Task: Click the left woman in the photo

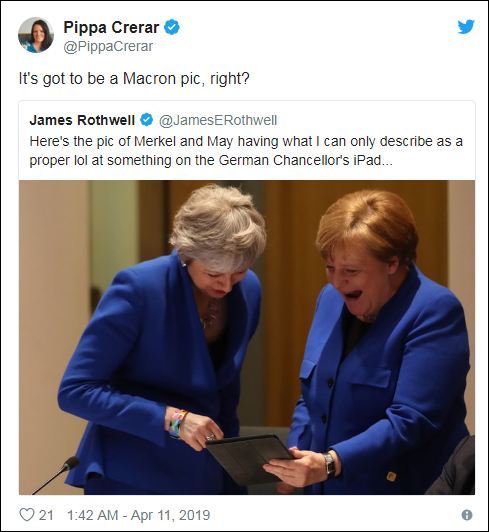Action: [x=163, y=339]
